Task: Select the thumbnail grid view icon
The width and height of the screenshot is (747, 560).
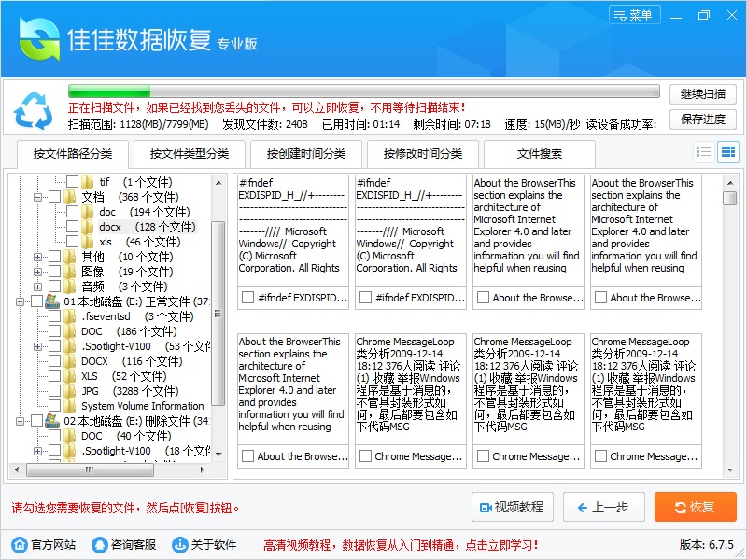Action: (727, 152)
